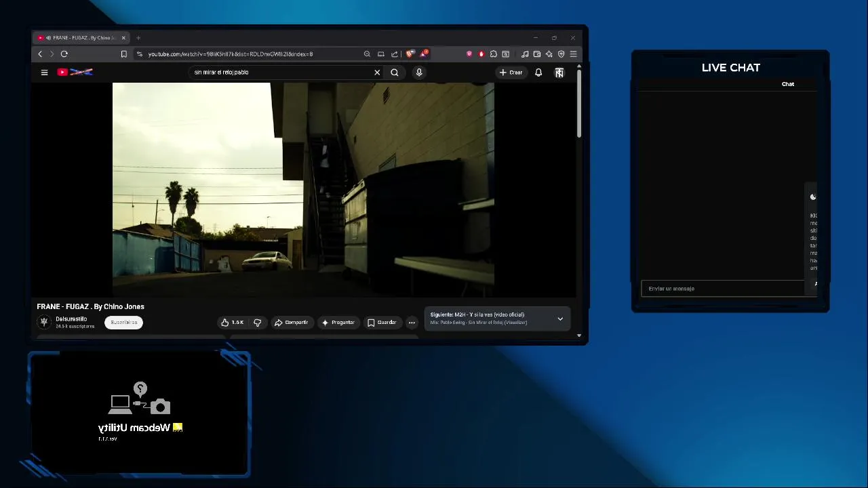Click the share icon in address bar
Viewport: 868px width, 488px height.
point(395,54)
